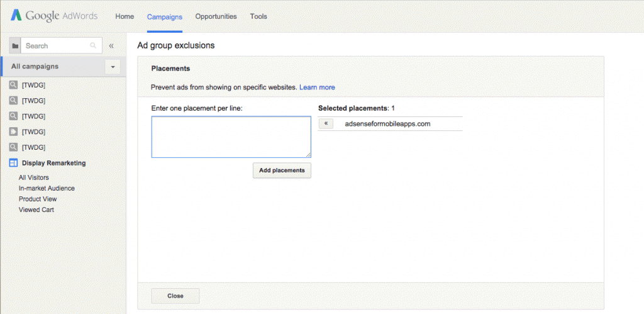644x314 pixels.
Task: Select the Viewed Cart ad group
Action: click(36, 210)
